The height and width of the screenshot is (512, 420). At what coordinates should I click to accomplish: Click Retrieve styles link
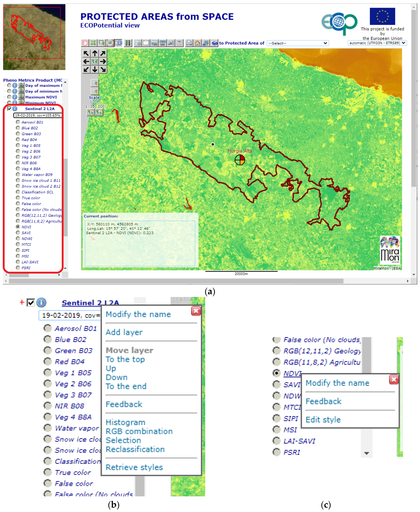134,467
